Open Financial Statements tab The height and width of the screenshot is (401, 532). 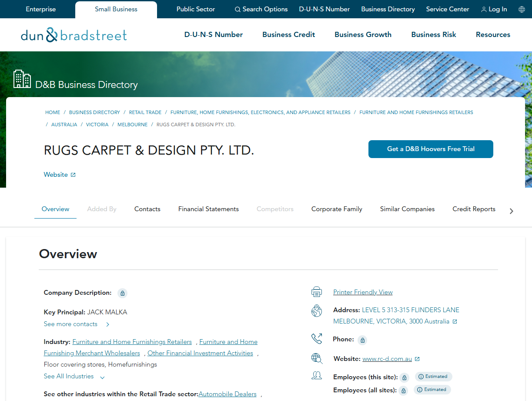point(208,209)
